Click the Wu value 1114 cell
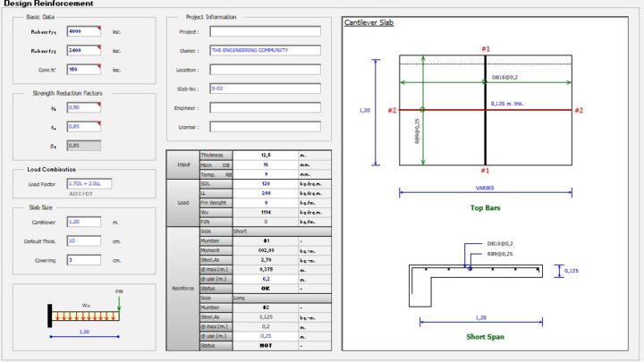The image size is (644, 362). (266, 212)
